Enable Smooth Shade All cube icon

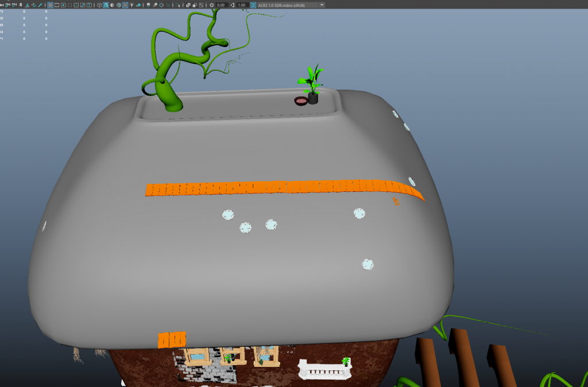(106, 5)
